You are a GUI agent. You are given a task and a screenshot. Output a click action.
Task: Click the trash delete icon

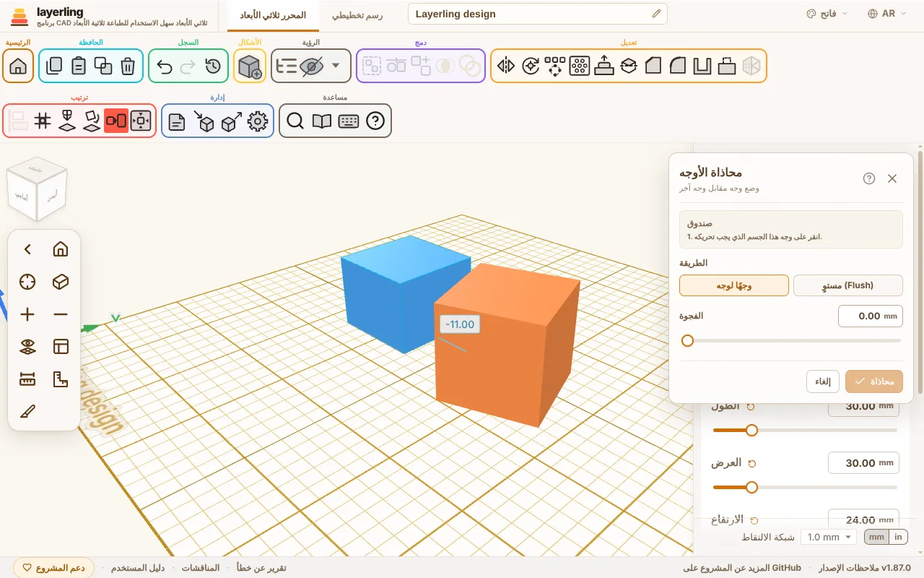point(128,66)
